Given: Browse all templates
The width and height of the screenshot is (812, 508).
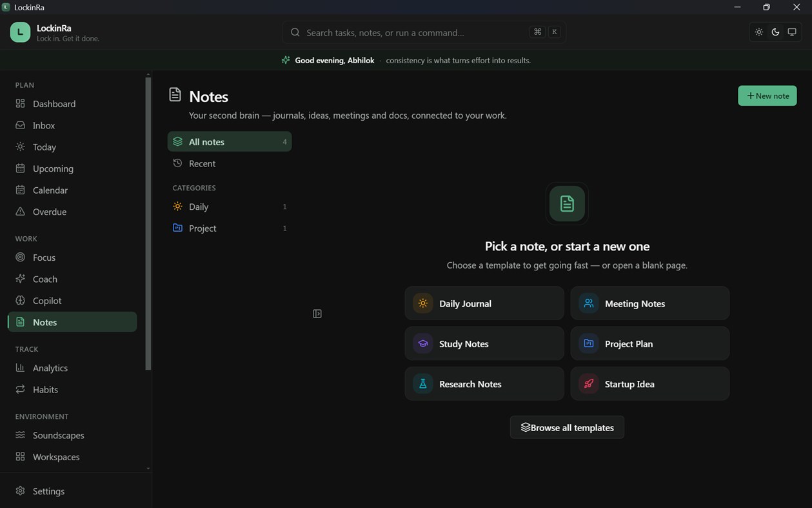Looking at the screenshot, I should click(567, 427).
